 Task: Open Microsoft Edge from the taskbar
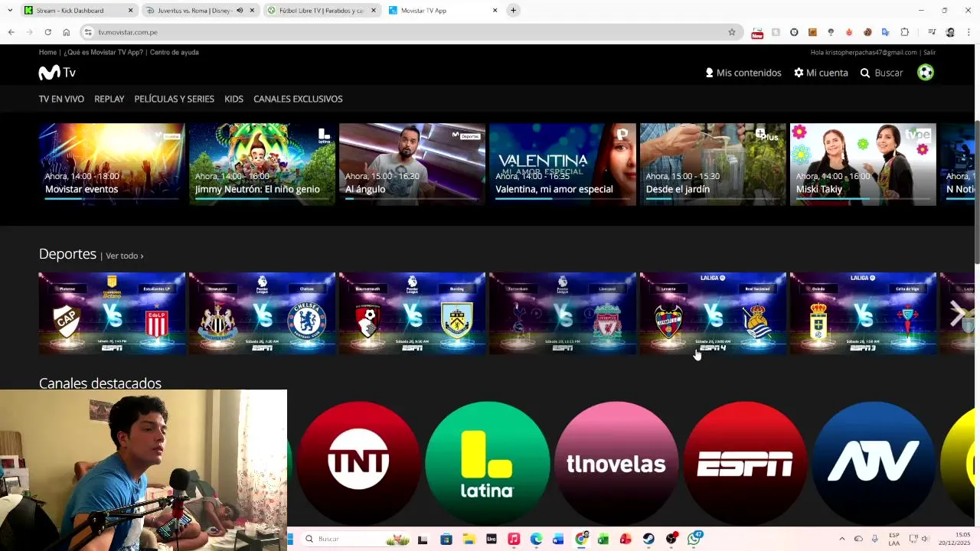(x=536, y=540)
